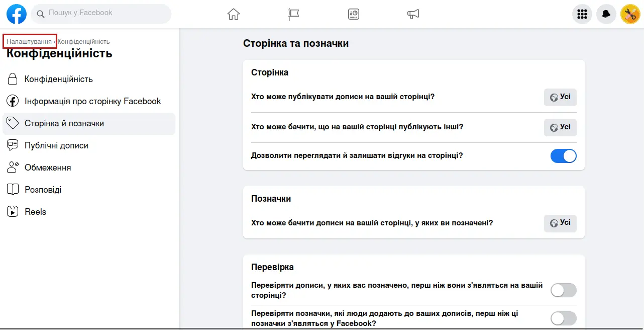
Task: Enable review of tags added to your posts
Action: point(564,318)
